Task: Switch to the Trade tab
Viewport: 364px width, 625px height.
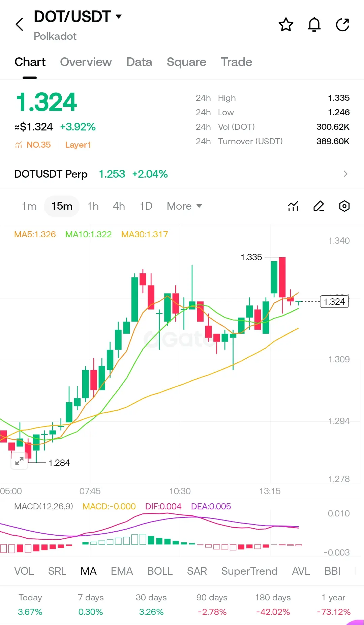Action: (x=236, y=62)
